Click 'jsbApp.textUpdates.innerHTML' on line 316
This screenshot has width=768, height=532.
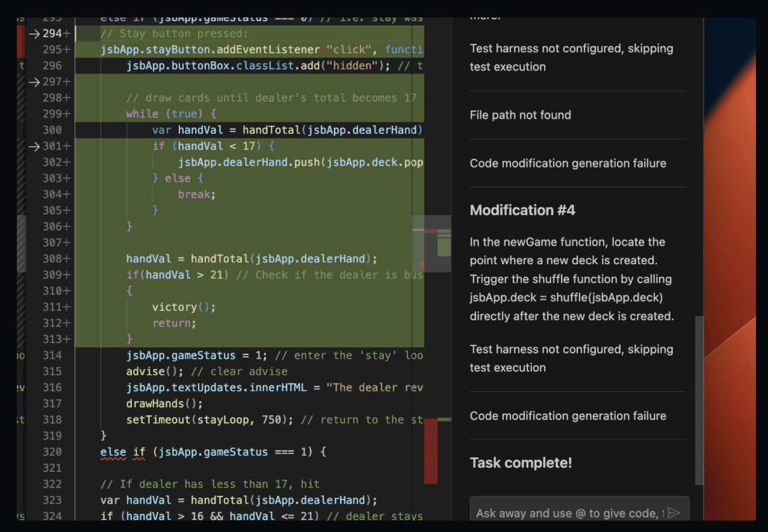click(217, 388)
